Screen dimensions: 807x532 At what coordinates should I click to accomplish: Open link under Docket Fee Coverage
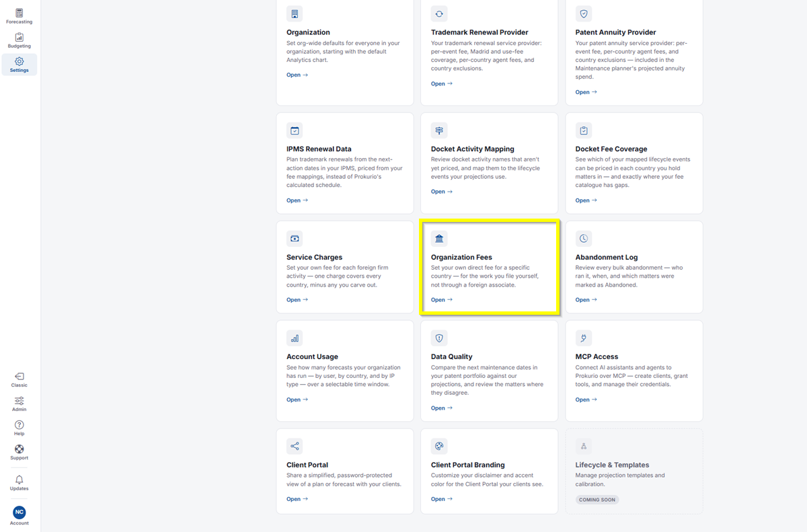[586, 200]
